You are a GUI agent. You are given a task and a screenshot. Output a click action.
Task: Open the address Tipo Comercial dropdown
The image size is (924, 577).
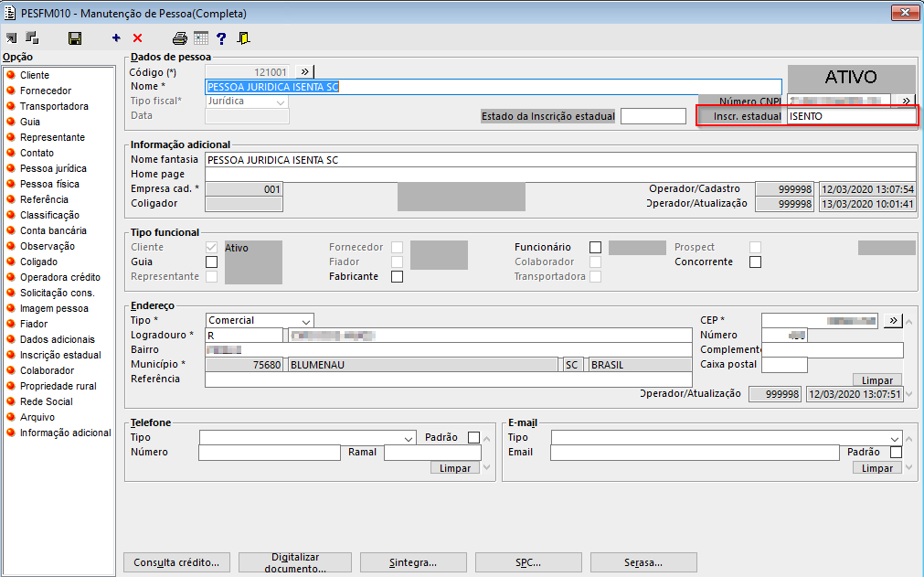[x=306, y=321]
